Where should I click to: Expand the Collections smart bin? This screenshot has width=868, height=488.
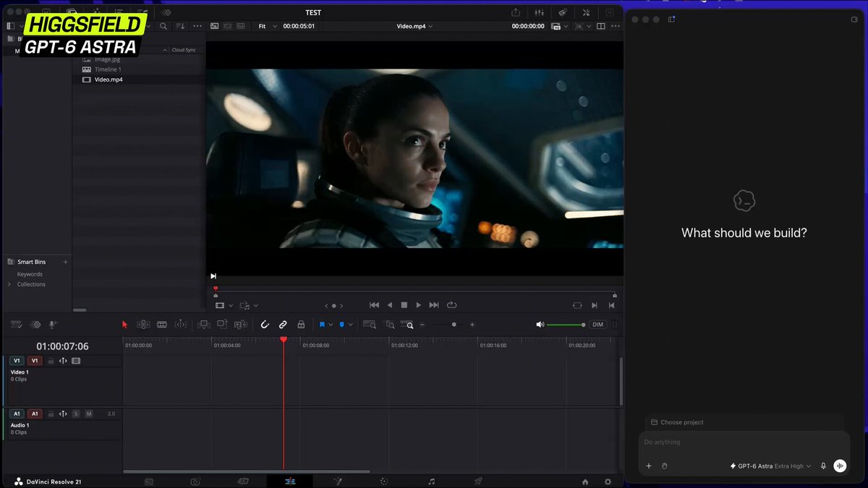[x=9, y=284]
